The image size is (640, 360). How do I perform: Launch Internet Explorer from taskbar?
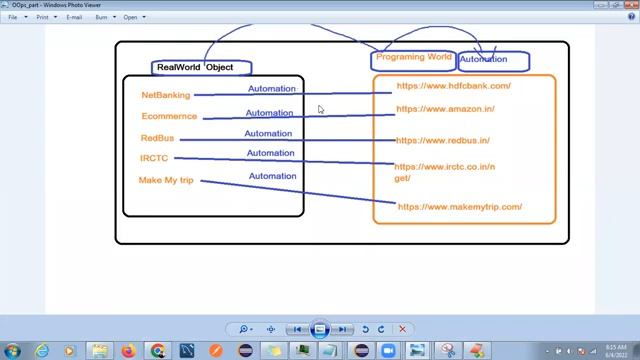42,351
